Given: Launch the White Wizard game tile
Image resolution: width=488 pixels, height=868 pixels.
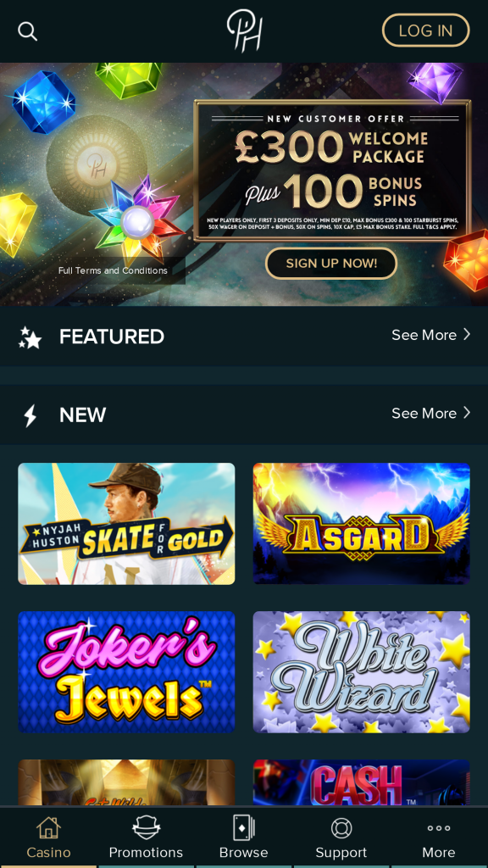Looking at the screenshot, I should tap(361, 672).
